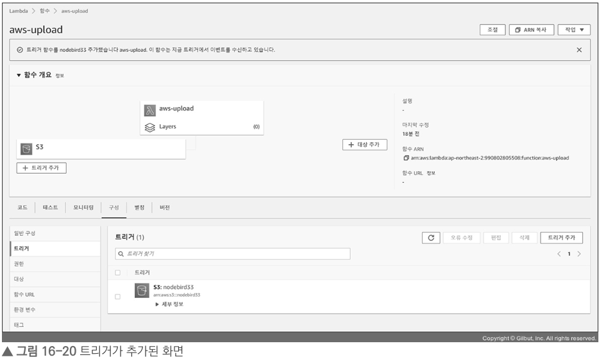Click the 편집 button in triggers panel

click(496, 238)
